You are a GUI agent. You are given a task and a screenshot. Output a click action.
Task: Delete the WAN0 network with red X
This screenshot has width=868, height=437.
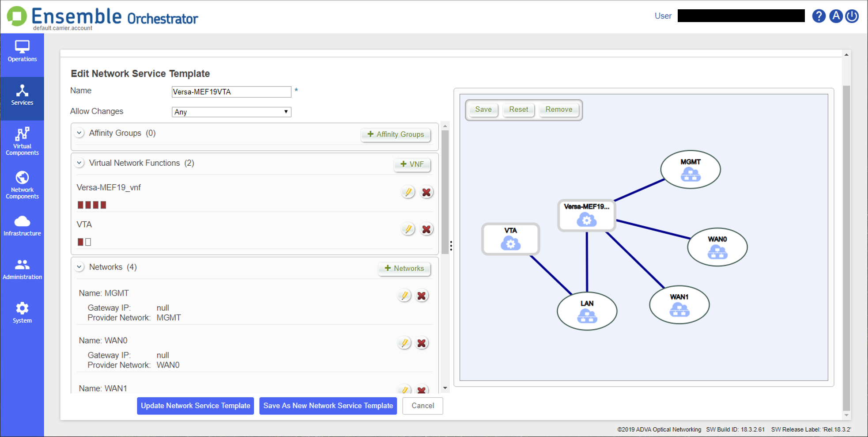coord(422,343)
